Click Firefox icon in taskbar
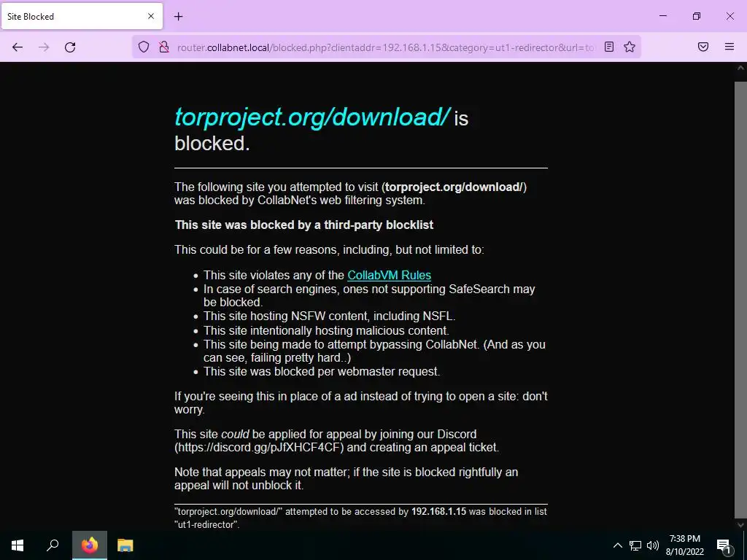This screenshot has height=560, width=747. click(x=90, y=545)
